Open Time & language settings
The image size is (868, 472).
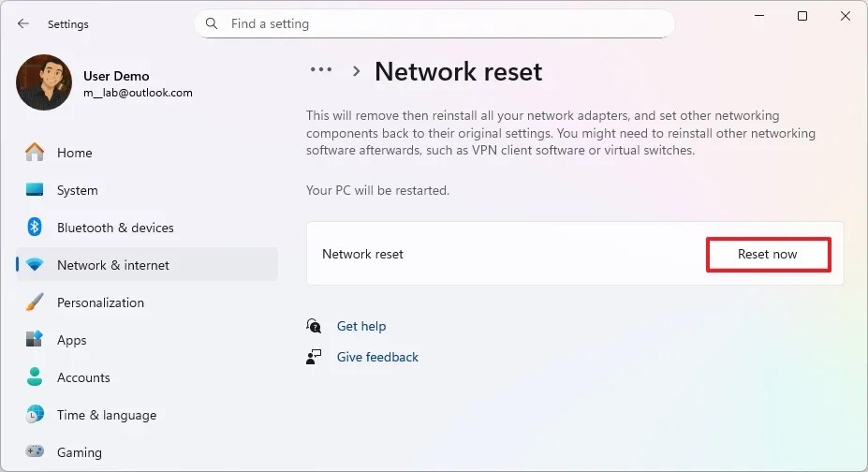pos(147,415)
